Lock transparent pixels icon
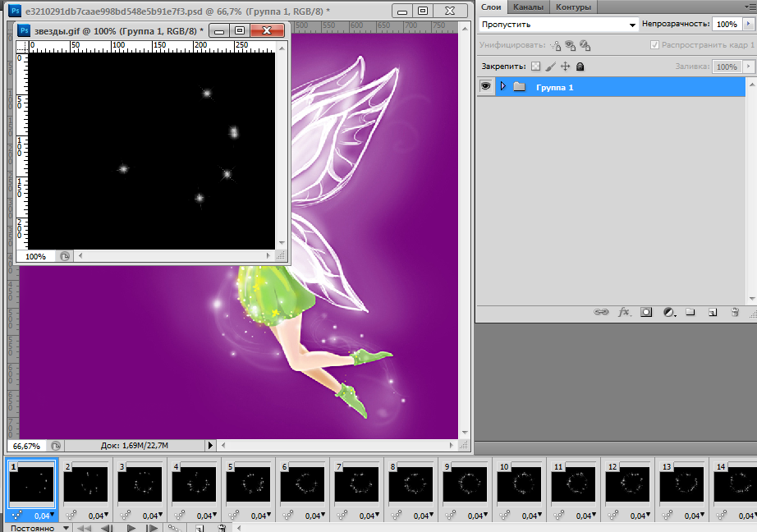This screenshot has height=532, width=757. click(x=535, y=66)
